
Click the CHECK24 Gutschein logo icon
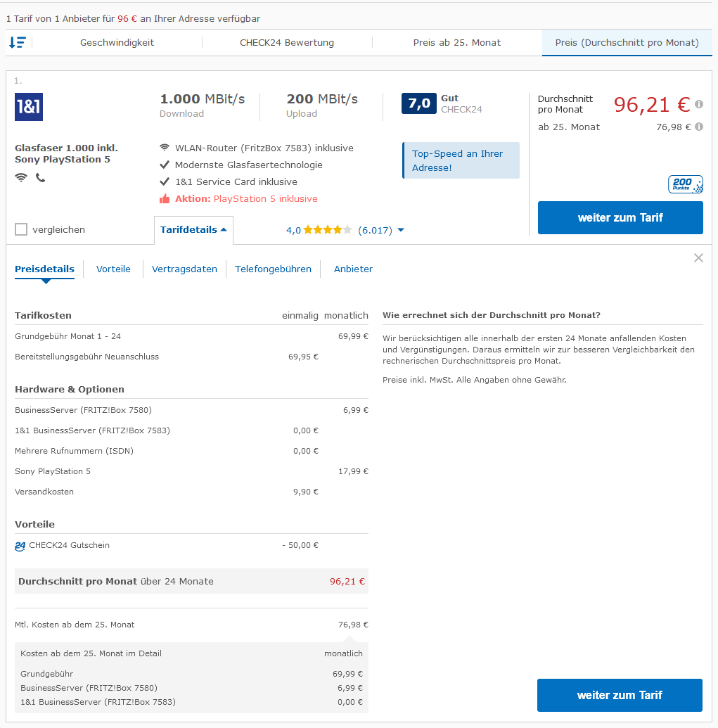pyautogui.click(x=20, y=546)
